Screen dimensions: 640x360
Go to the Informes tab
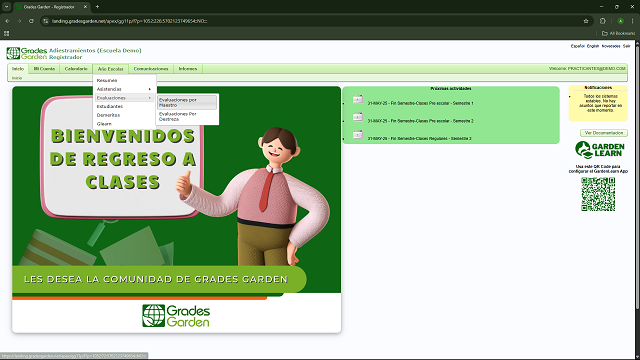[188, 69]
